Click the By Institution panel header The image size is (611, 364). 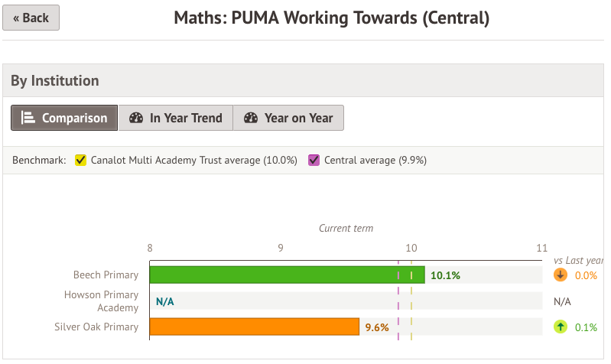point(55,80)
